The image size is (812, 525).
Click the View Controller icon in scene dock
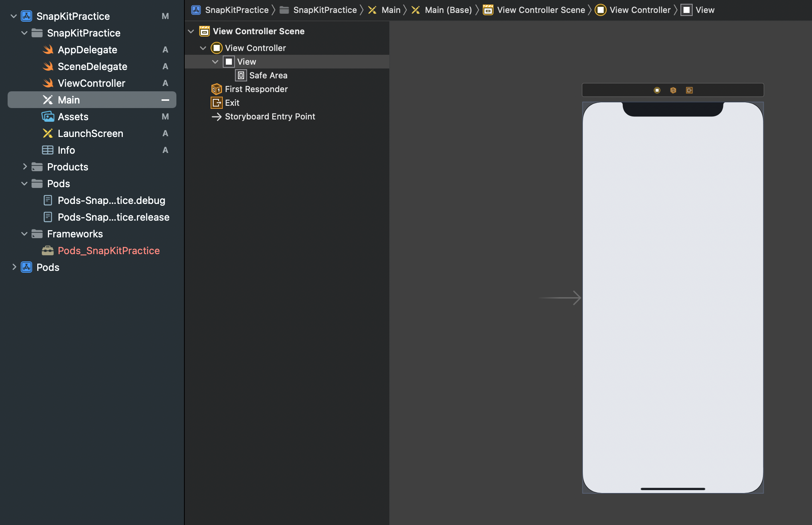point(657,90)
